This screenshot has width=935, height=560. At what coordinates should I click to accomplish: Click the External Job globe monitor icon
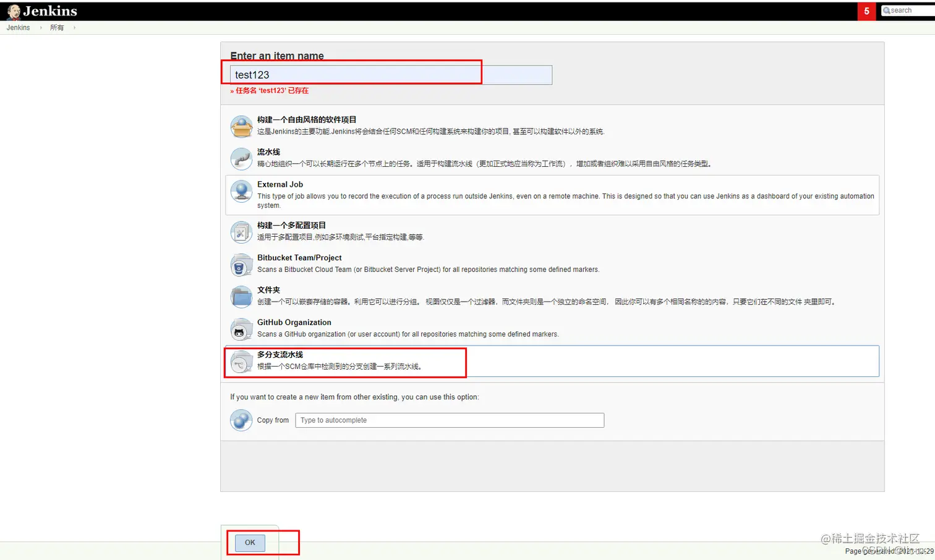241,191
